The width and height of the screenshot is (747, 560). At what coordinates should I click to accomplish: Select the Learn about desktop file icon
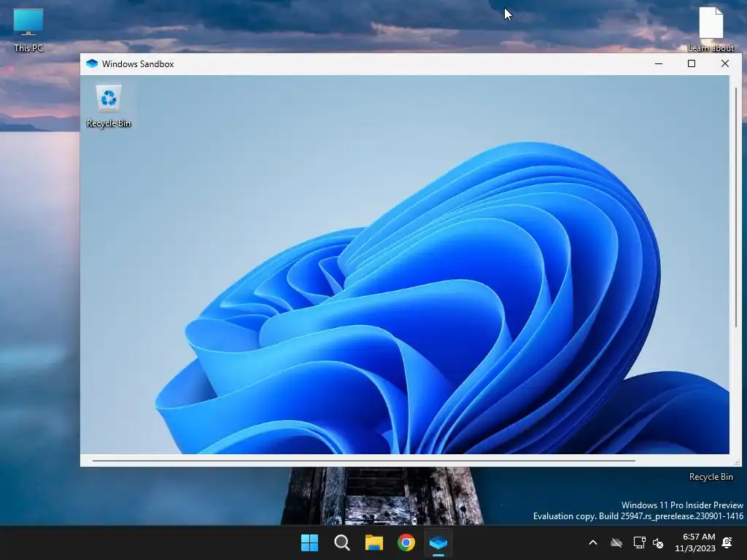[x=711, y=29]
